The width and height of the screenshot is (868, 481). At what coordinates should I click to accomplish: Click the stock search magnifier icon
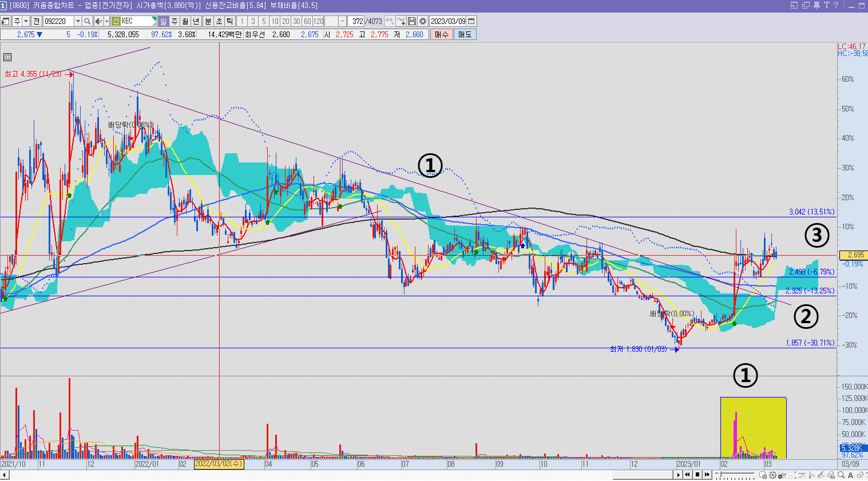(x=88, y=21)
